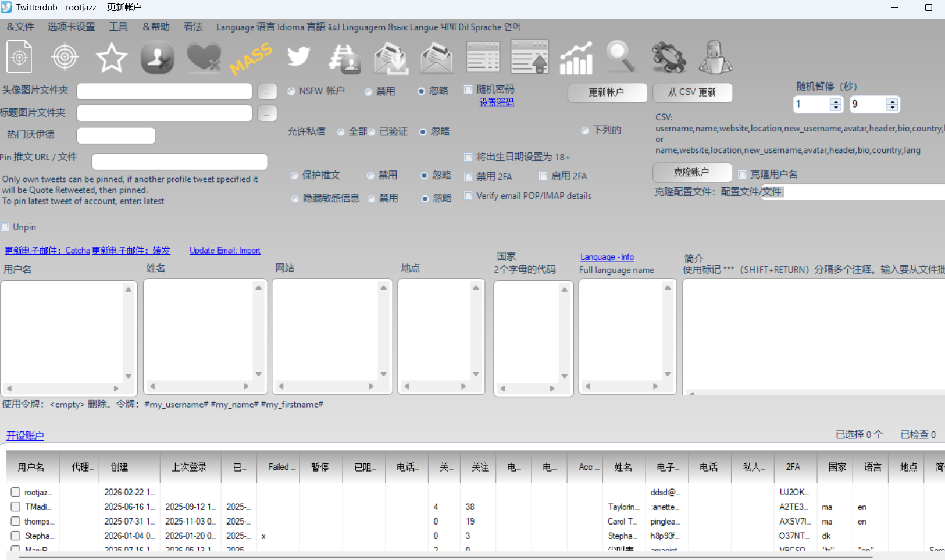Image resolution: width=945 pixels, height=560 pixels.
Task: Select the 隐藏敏感信息 radio option
Action: (x=295, y=199)
